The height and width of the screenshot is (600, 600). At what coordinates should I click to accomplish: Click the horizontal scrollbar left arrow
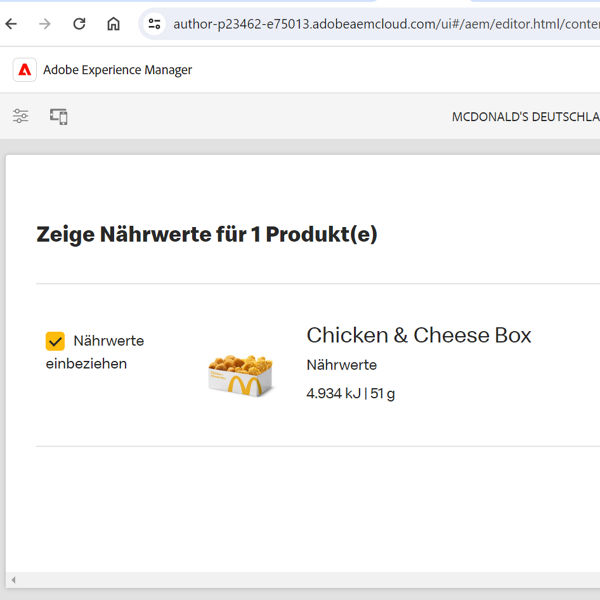[x=12, y=580]
